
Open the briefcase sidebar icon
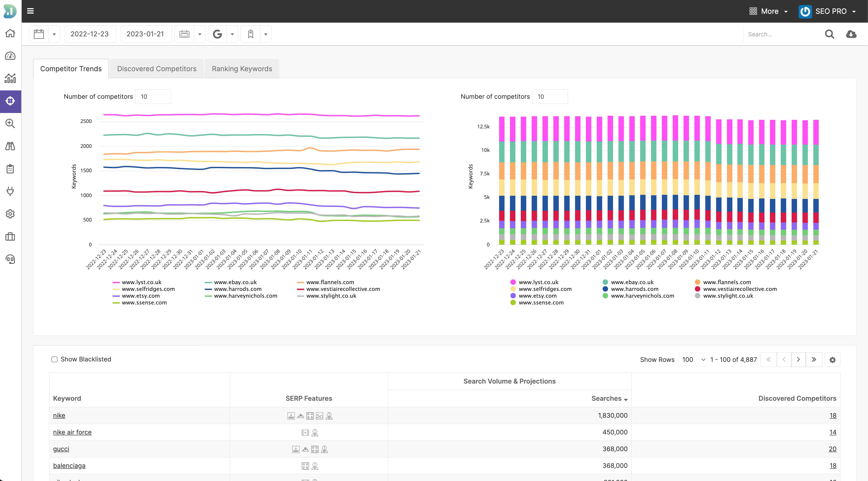tap(10, 236)
